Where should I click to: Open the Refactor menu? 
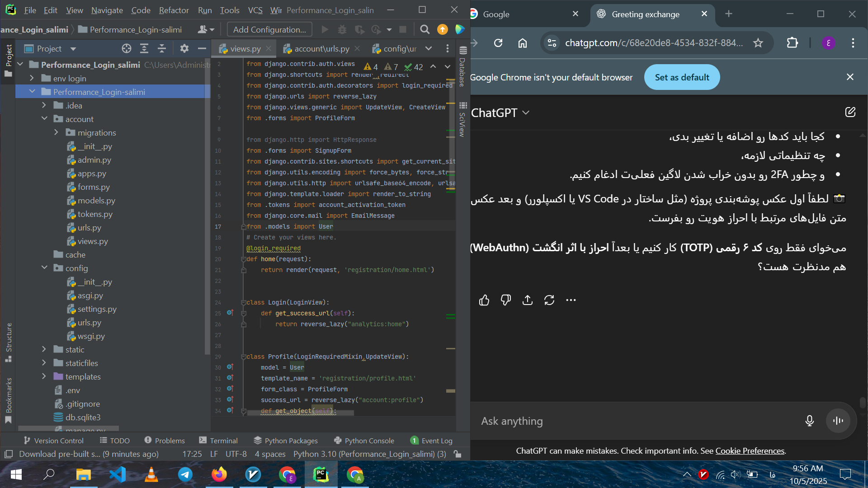click(x=174, y=10)
